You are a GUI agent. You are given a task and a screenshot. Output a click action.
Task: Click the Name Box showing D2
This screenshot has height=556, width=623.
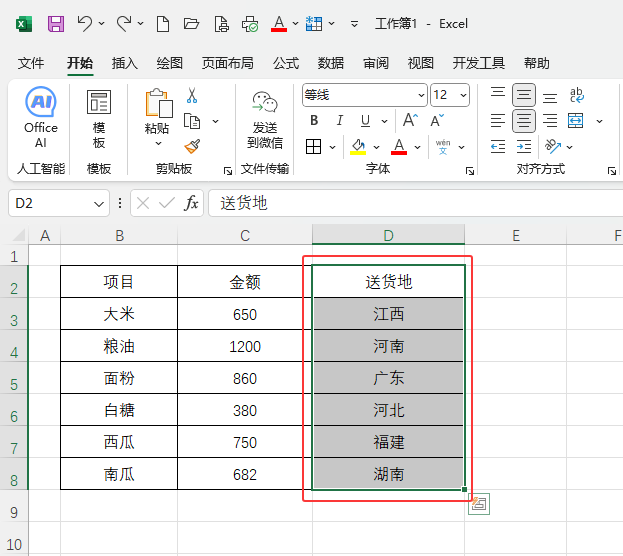59,203
